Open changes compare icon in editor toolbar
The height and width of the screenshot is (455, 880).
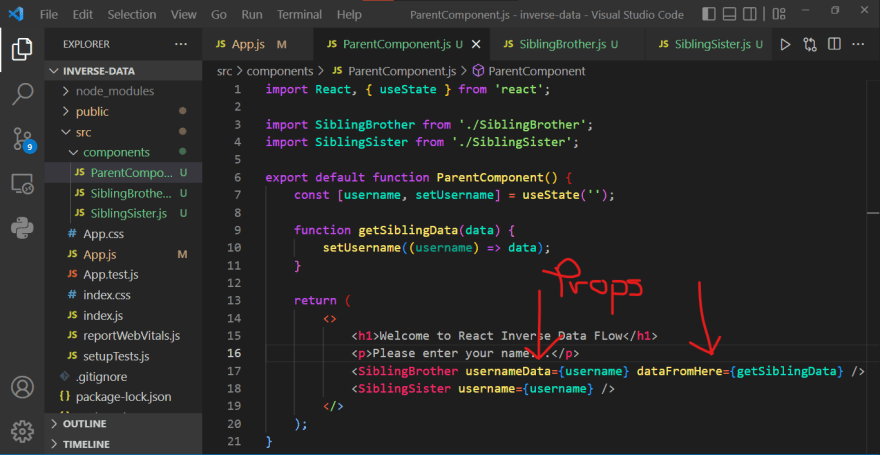[x=810, y=44]
